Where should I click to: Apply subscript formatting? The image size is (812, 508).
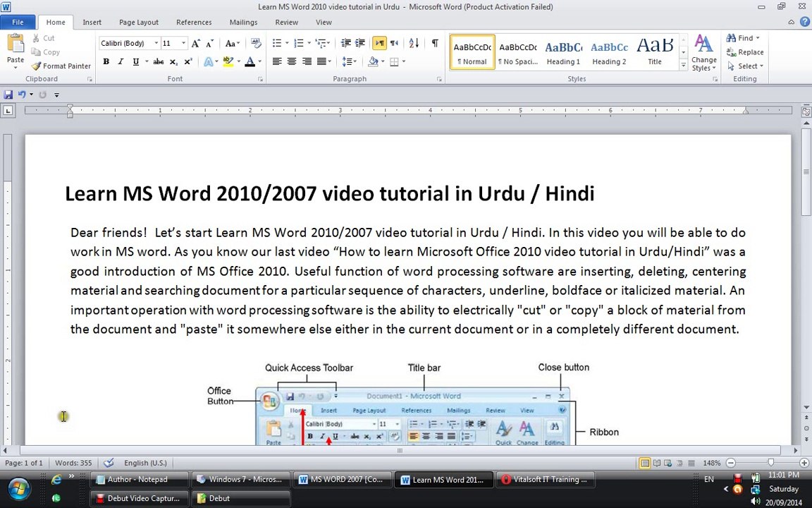[173, 61]
